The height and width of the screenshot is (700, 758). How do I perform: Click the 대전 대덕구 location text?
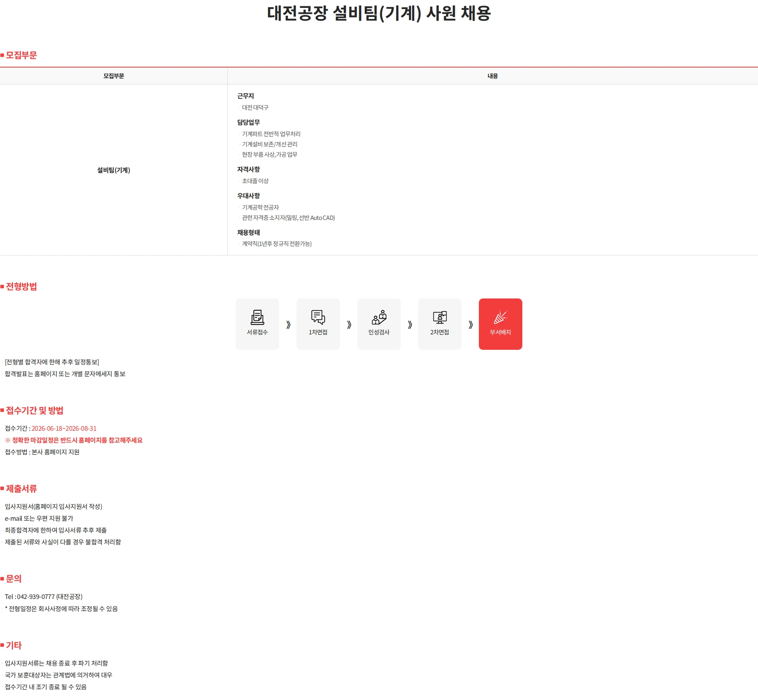tap(255, 107)
